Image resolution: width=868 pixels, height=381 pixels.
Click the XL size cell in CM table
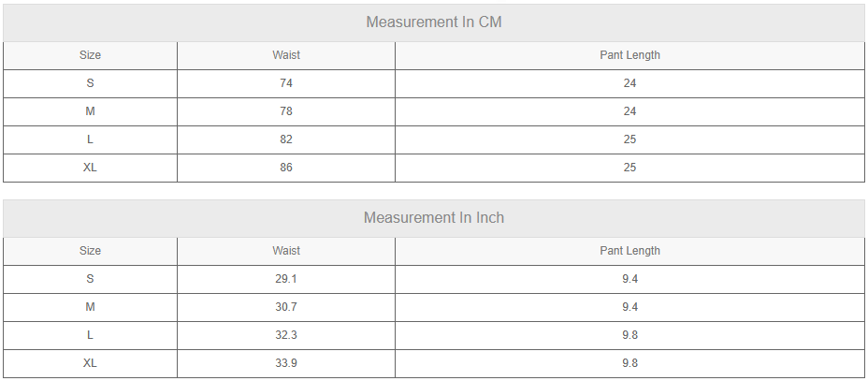tap(90, 168)
